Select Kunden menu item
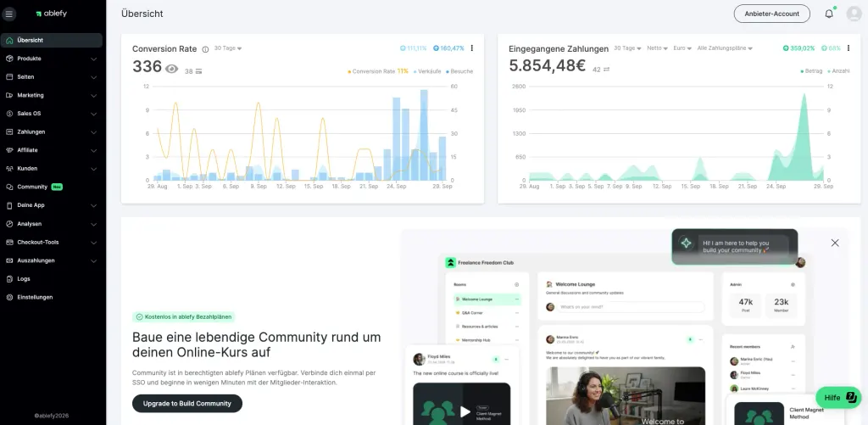The height and width of the screenshot is (425, 868). [52, 169]
